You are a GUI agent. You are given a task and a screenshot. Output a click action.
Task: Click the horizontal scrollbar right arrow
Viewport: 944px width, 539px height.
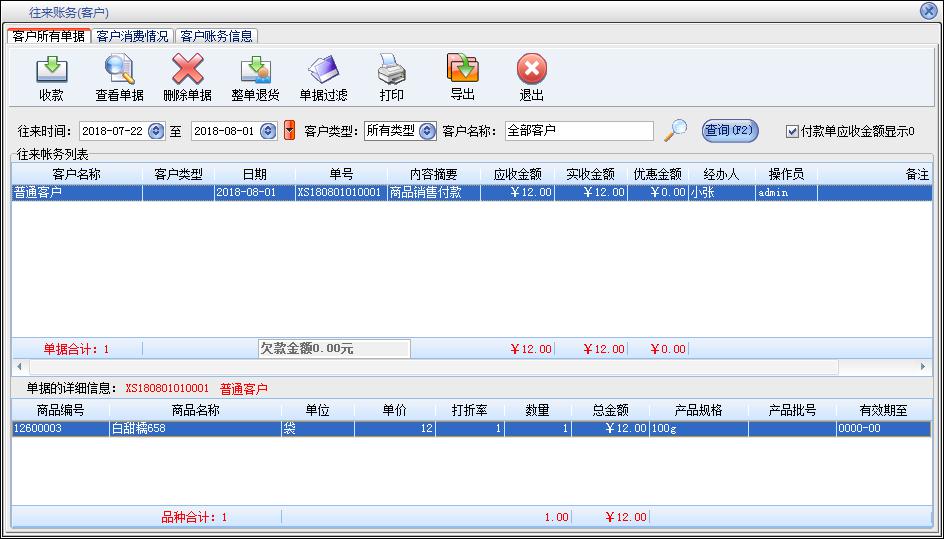[924, 368]
